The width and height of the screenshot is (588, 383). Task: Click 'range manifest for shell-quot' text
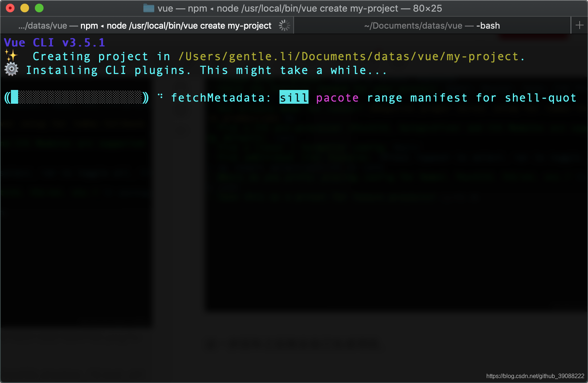(472, 98)
